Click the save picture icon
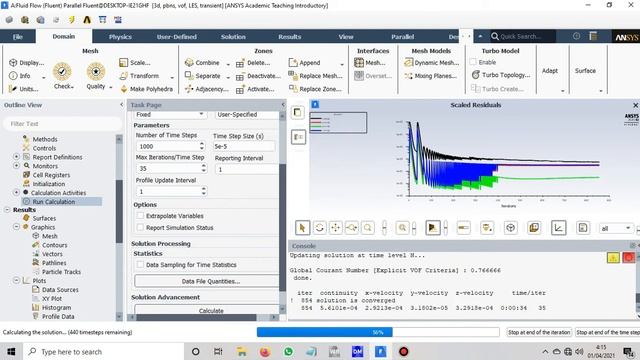Viewport: 640px width, 360px height. [x=582, y=228]
